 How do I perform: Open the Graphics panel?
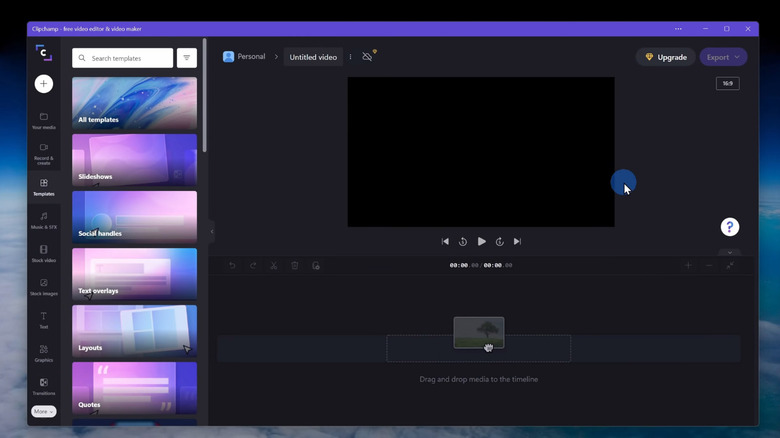point(43,353)
